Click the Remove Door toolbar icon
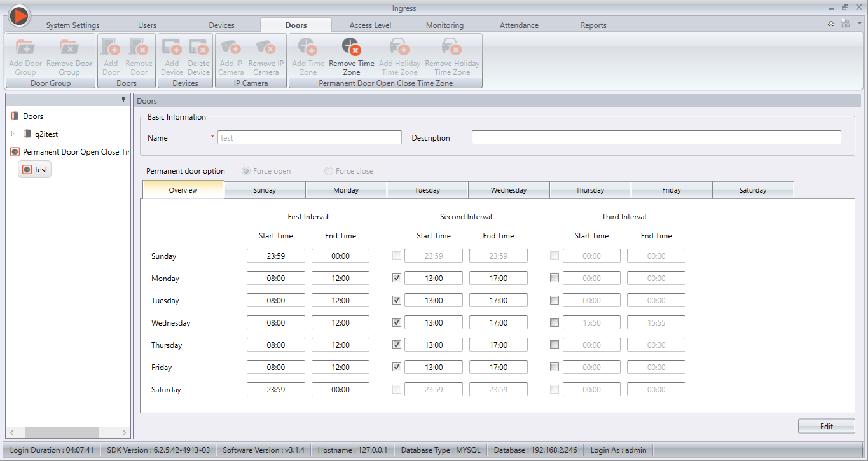 pyautogui.click(x=139, y=48)
